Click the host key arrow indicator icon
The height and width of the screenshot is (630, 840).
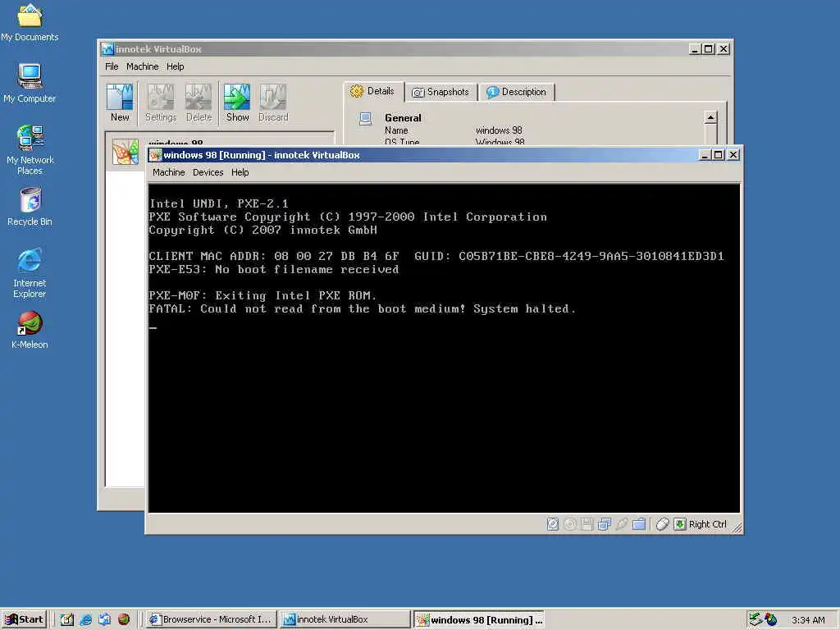click(680, 524)
